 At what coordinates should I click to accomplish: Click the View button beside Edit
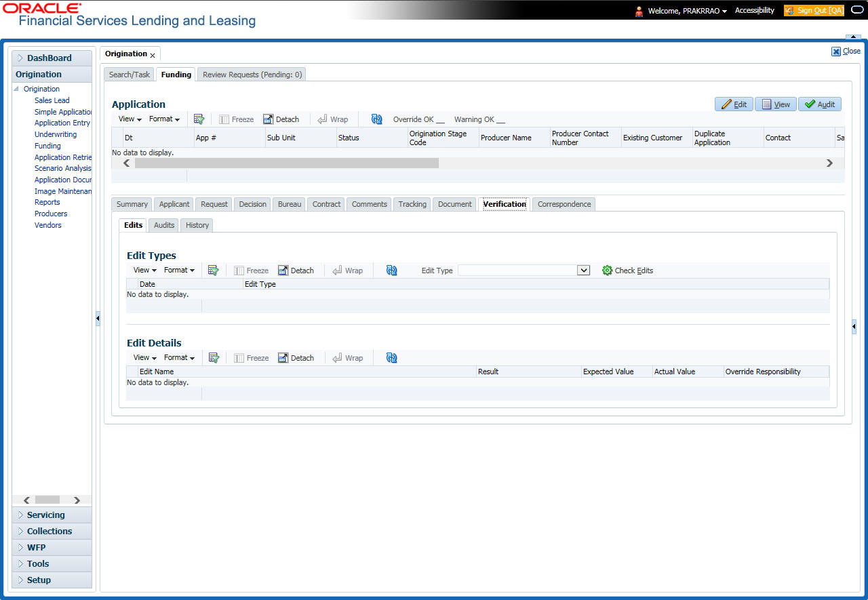coord(776,104)
